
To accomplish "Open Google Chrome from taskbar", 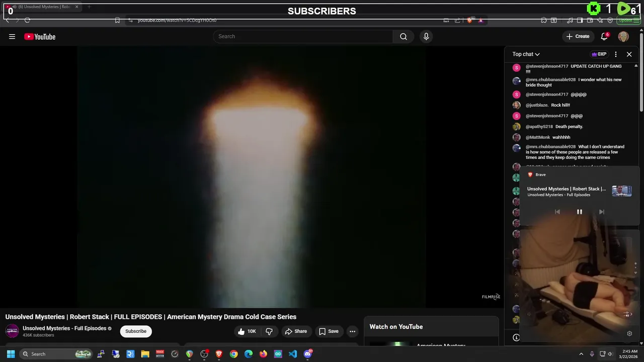I will [x=233, y=354].
